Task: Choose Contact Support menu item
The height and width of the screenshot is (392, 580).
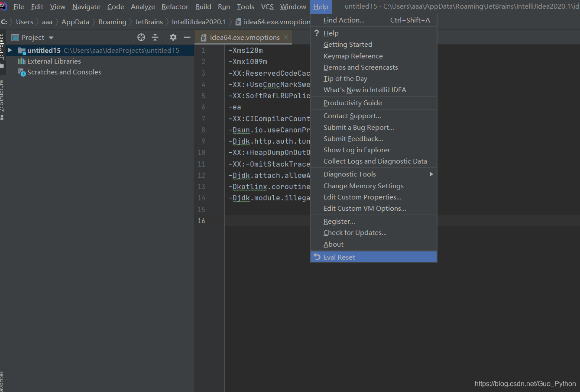Action: pyautogui.click(x=374, y=116)
